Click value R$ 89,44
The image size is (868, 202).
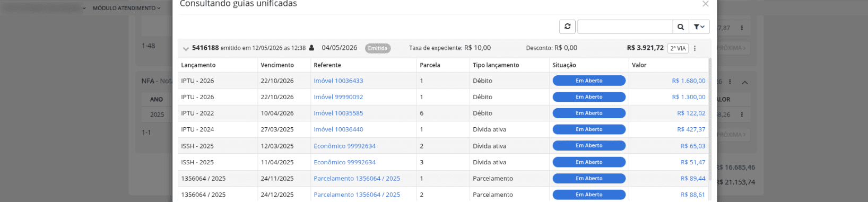693,178
